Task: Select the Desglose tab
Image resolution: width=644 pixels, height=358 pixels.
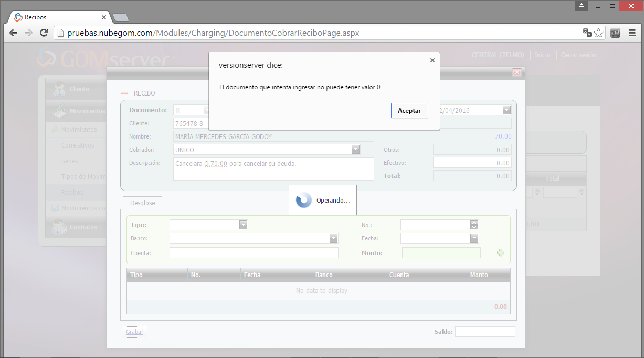Action: pyautogui.click(x=142, y=203)
